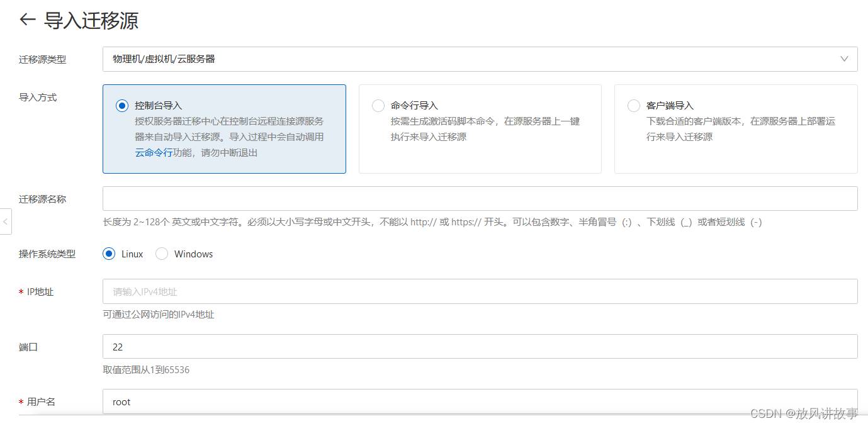Click the 迁移源名称 naming rule hint
Screen dimensions: 868x426
(x=432, y=221)
